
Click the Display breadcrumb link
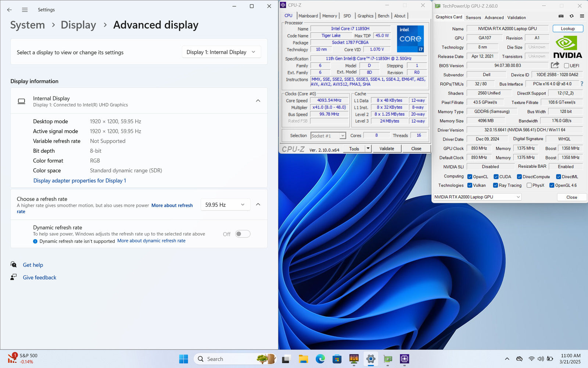coord(78,25)
